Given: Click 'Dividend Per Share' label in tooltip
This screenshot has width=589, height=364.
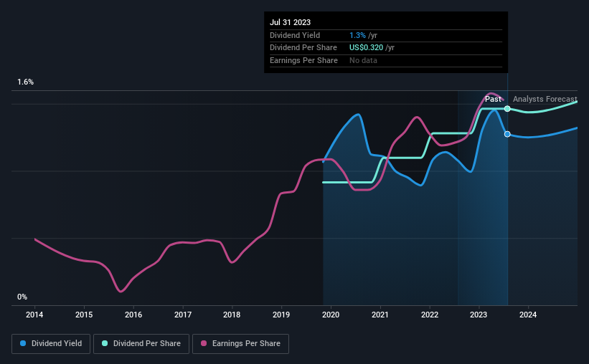Looking at the screenshot, I should 303,48.
